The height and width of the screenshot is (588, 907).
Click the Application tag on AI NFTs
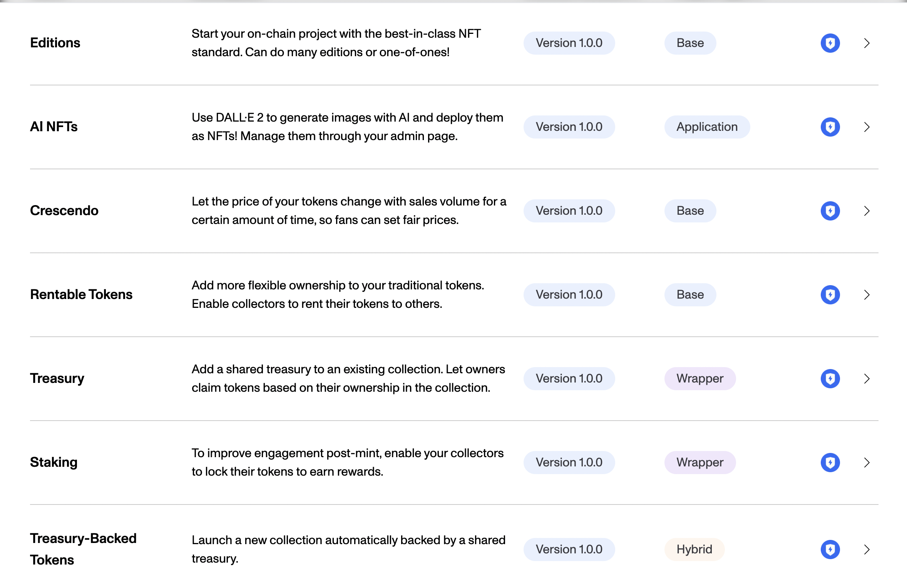click(x=707, y=127)
